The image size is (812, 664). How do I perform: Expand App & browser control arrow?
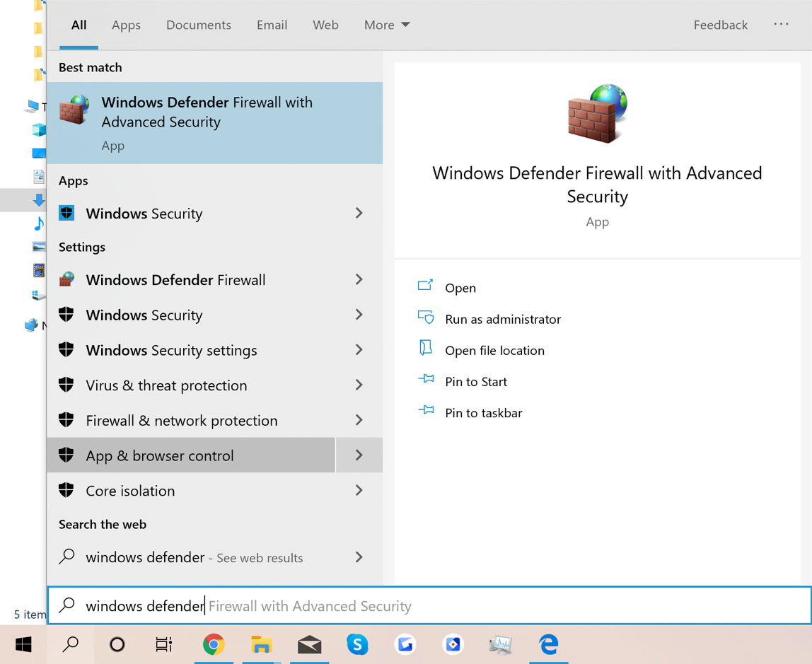coord(359,455)
